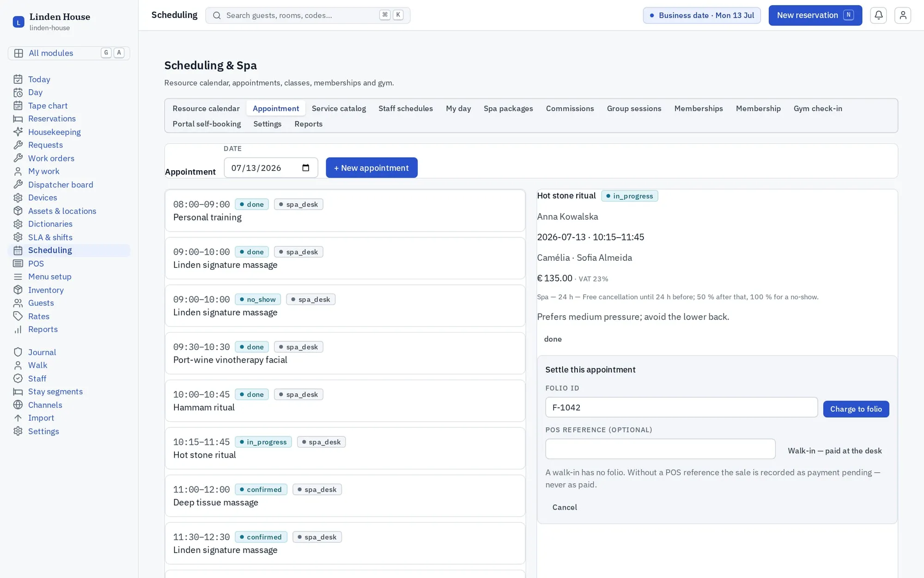Screen dimensions: 924x578
Task: Select the Deep tissue massage appointment
Action: click(x=345, y=496)
